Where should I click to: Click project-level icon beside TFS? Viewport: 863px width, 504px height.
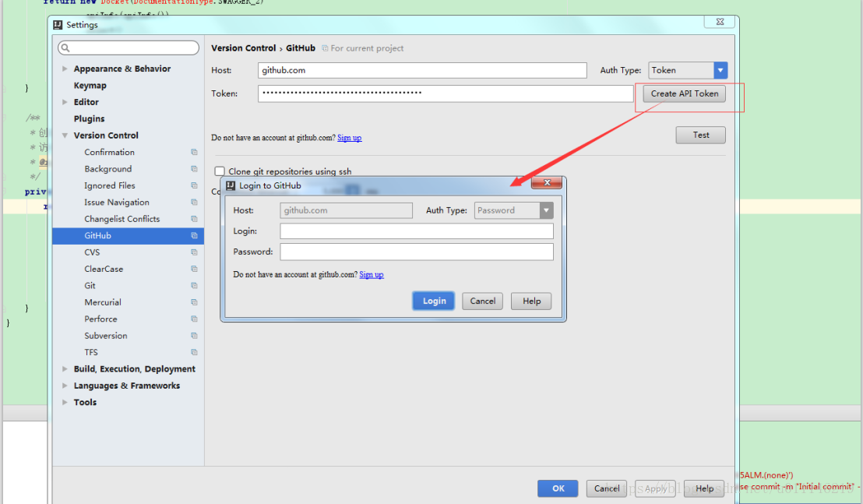click(x=194, y=352)
